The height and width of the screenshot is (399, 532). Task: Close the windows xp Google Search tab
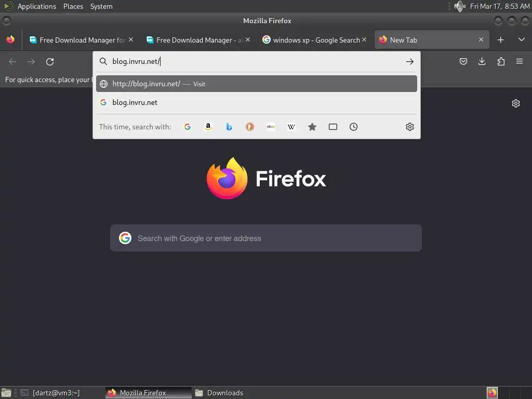(x=364, y=39)
